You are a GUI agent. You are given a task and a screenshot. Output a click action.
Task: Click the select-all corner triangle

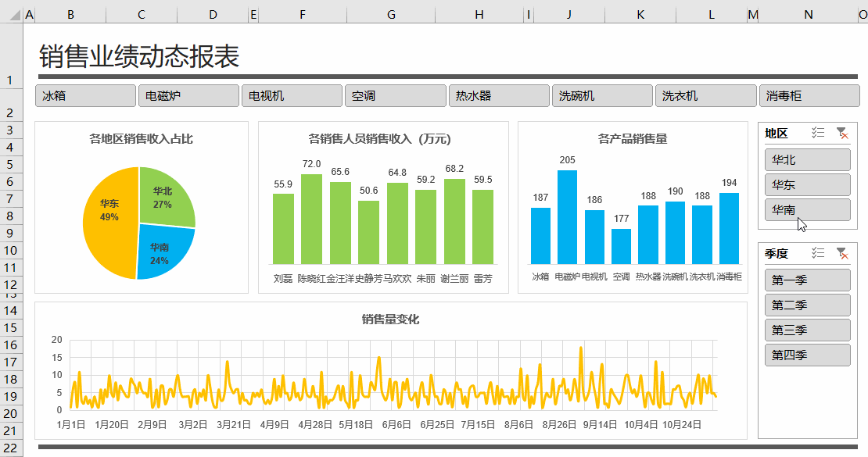pos(16,15)
